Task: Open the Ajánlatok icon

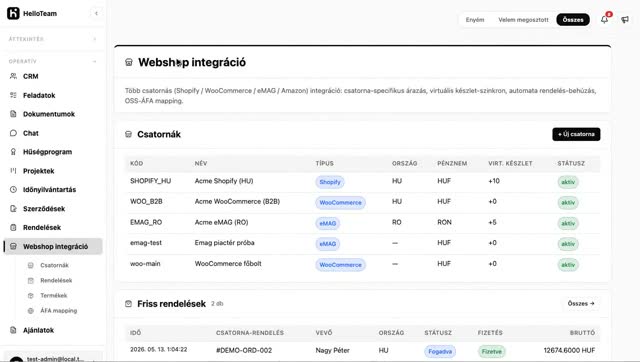Action: coord(13,330)
